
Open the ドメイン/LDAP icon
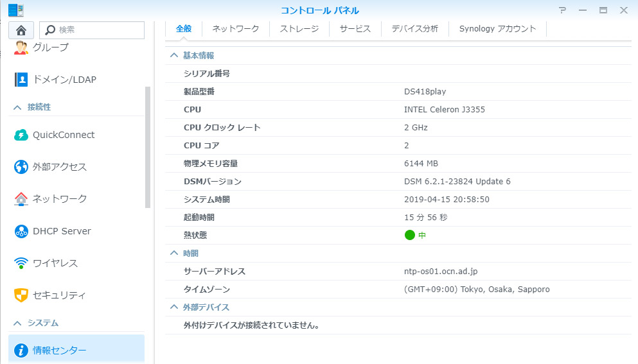(x=21, y=80)
